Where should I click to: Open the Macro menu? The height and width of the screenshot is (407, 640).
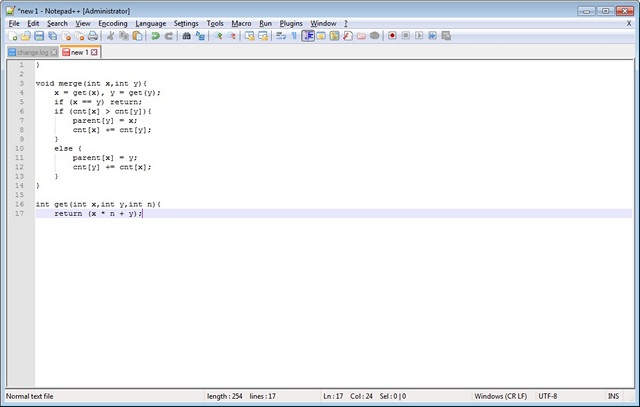241,24
